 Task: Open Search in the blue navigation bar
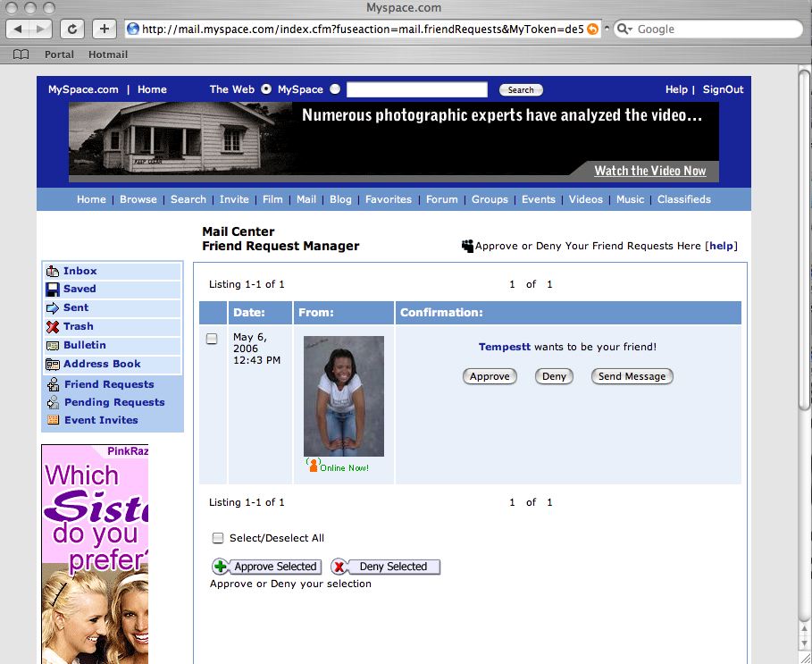coord(188,199)
